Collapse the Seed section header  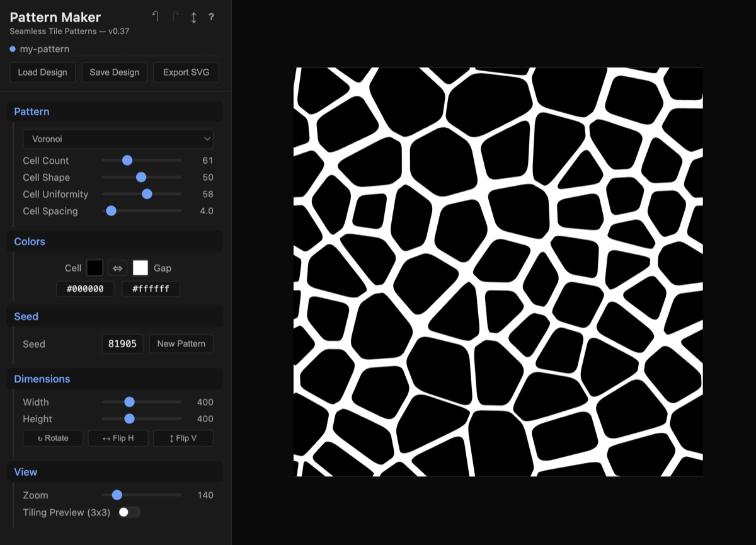[x=114, y=316]
